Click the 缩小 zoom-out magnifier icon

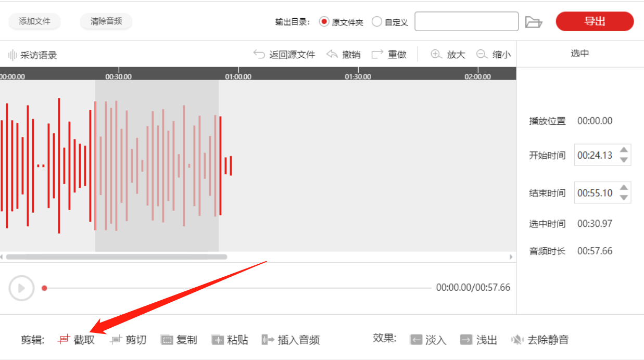(x=482, y=54)
